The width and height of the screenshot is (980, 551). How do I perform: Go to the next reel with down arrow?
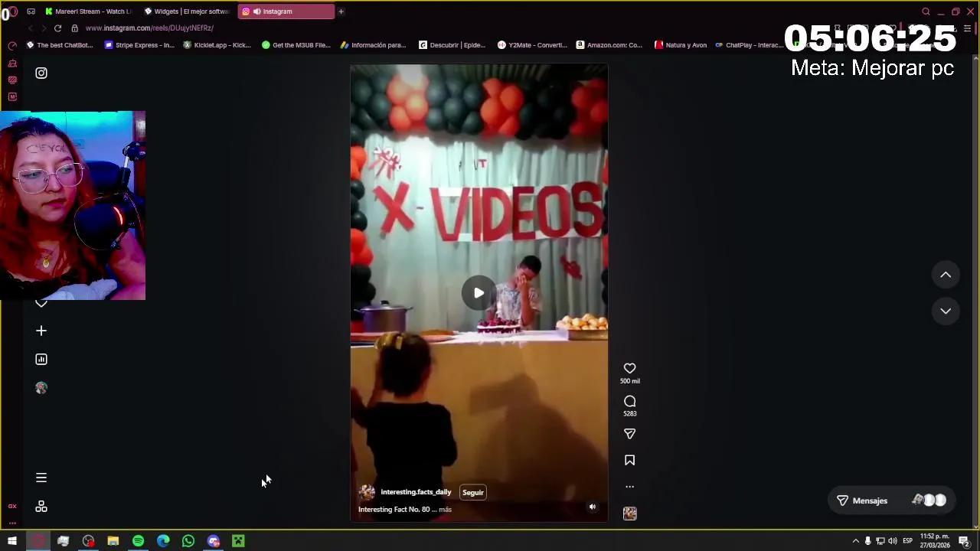pos(946,311)
